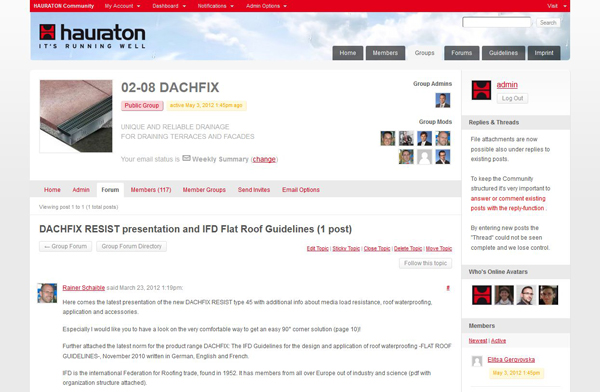Click the Search button
This screenshot has width=600, height=392.
point(548,23)
